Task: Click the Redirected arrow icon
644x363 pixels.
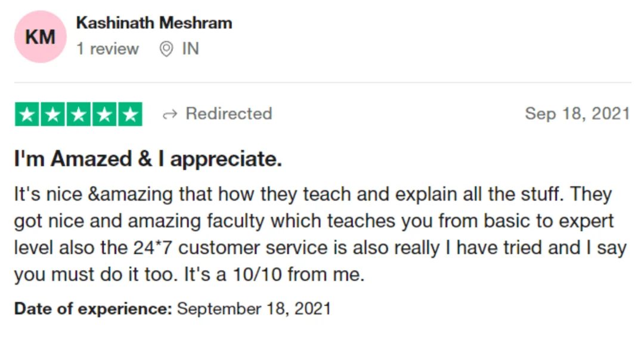Action: point(170,114)
